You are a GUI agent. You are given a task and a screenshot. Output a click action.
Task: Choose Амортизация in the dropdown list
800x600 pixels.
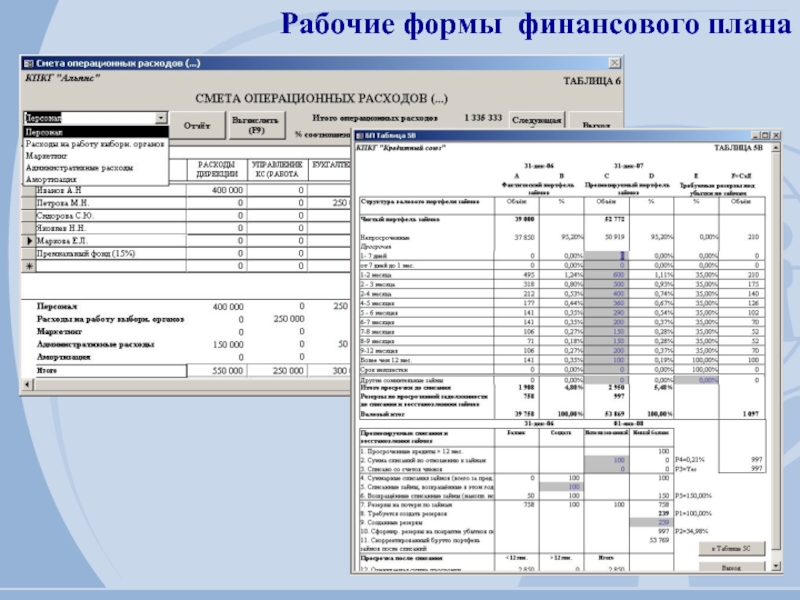(96, 179)
